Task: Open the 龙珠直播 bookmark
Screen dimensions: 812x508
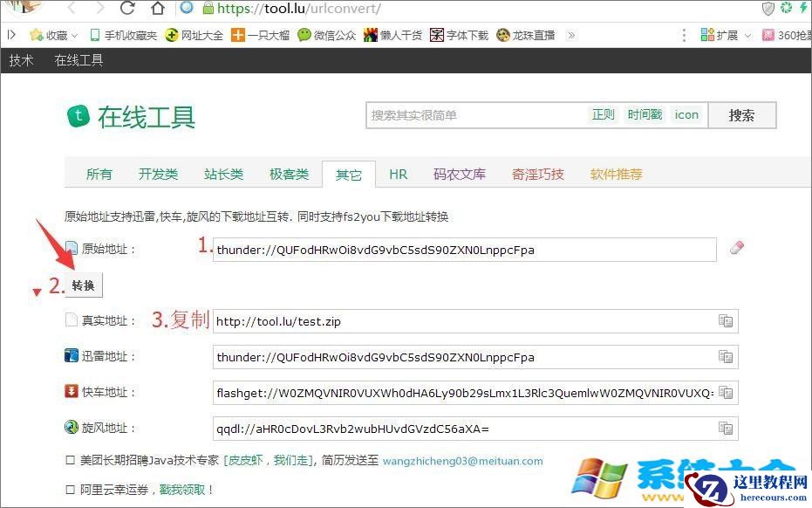Action: [535, 37]
